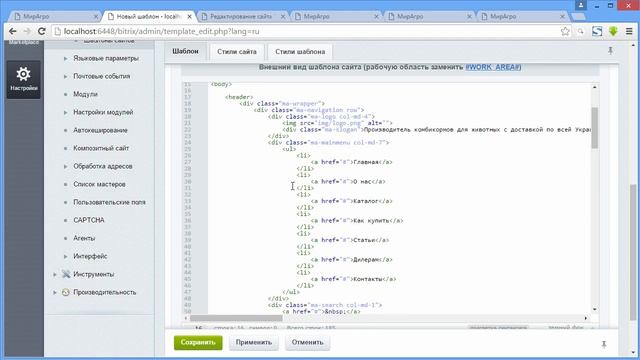
Task: Open CAPTCHA in the sidebar
Action: pos(89,220)
